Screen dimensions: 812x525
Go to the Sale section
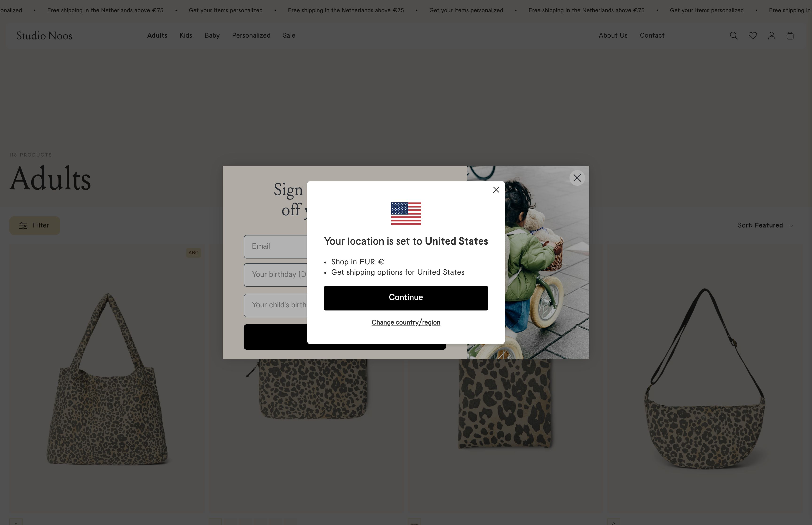tap(289, 35)
